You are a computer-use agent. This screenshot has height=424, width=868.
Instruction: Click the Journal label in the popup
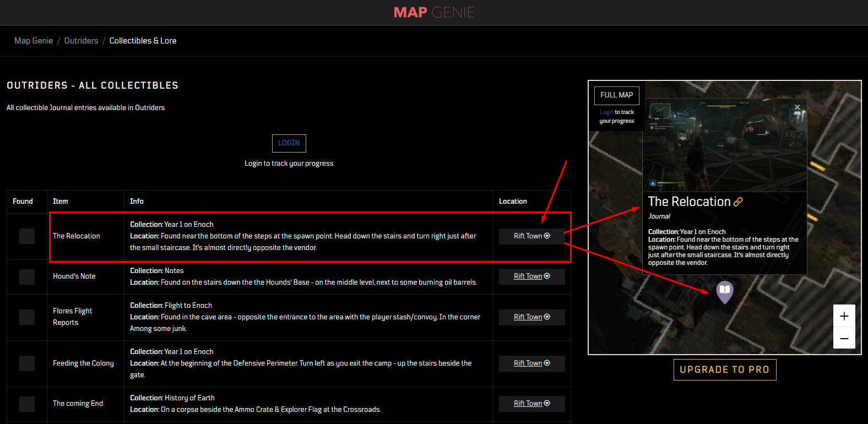tap(659, 216)
